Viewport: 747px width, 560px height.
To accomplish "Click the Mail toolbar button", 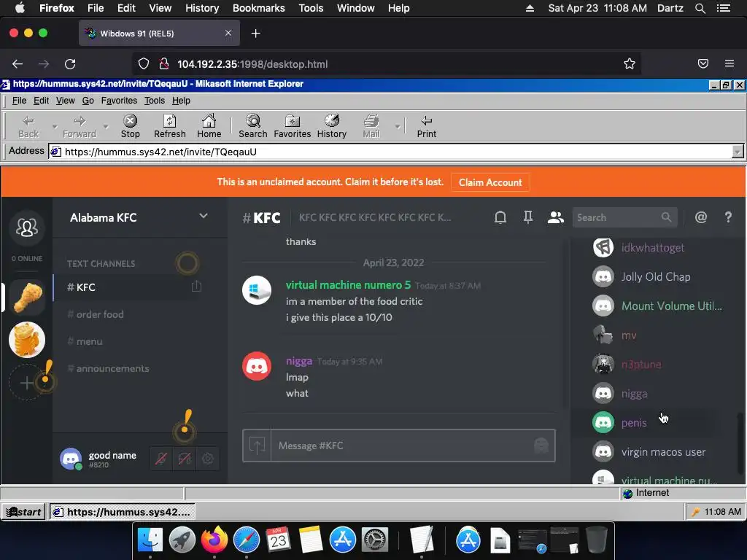I will [371, 126].
